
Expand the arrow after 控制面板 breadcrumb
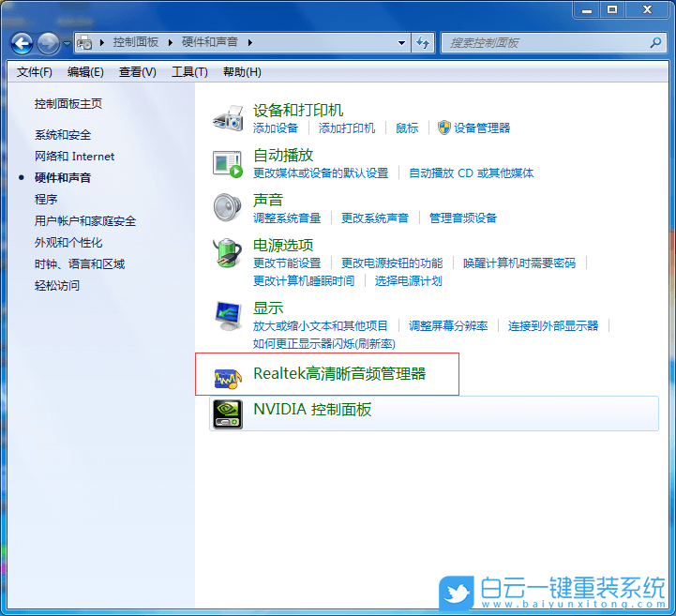coord(171,42)
